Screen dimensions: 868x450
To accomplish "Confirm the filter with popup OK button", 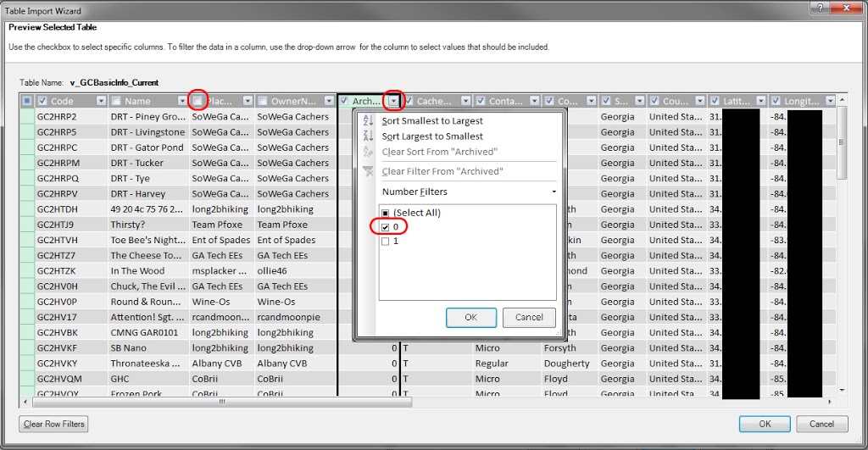I will [470, 317].
